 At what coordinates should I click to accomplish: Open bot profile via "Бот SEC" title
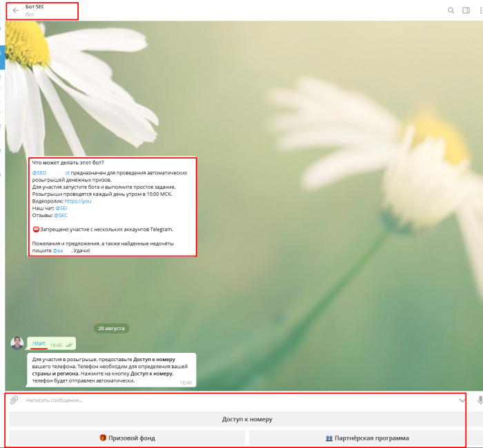[34, 7]
